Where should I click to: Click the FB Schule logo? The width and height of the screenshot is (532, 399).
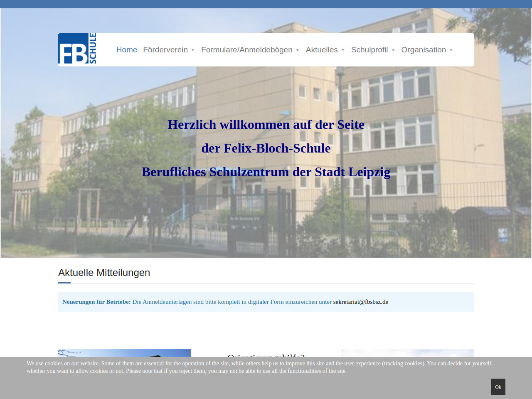point(77,49)
